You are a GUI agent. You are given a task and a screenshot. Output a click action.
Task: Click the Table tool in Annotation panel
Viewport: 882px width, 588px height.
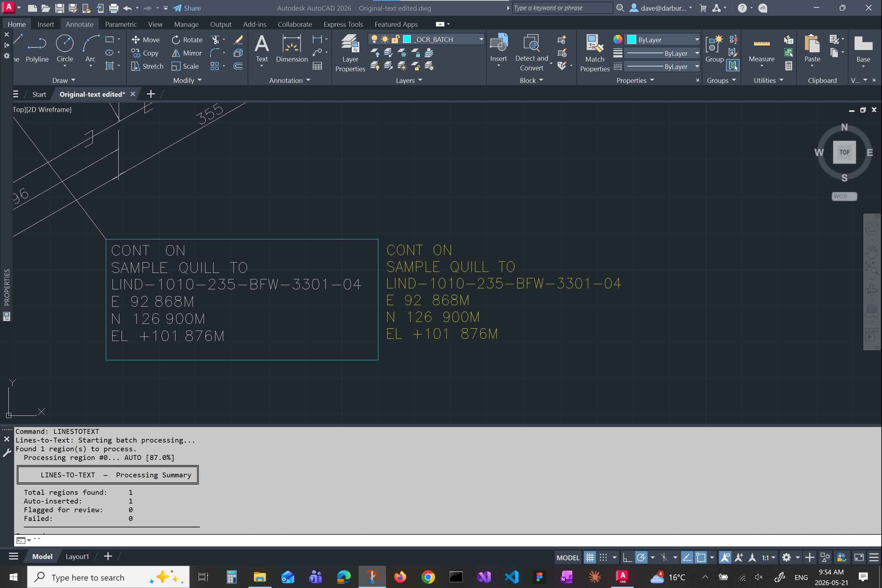point(317,66)
